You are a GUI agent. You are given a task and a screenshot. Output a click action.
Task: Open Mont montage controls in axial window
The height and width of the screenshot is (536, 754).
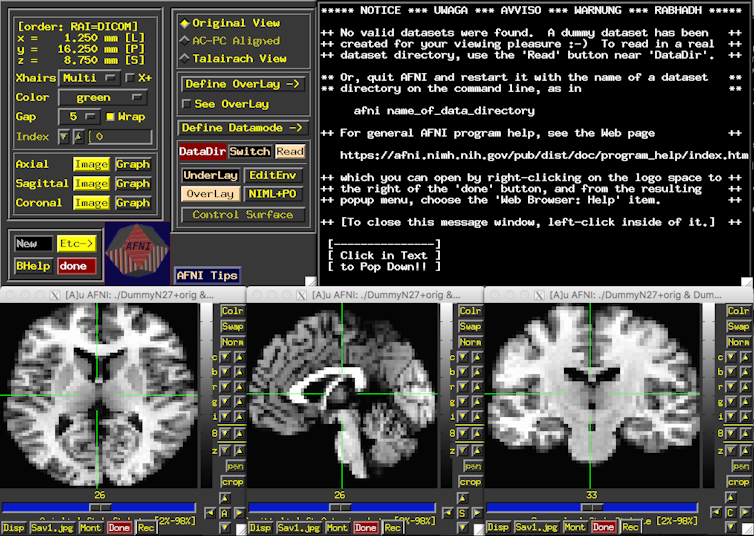pyautogui.click(x=90, y=528)
